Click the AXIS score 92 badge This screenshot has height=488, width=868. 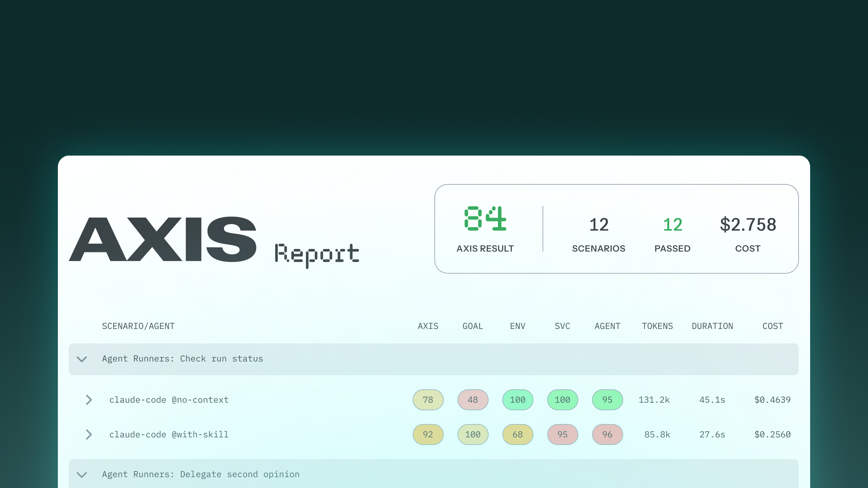coord(428,435)
